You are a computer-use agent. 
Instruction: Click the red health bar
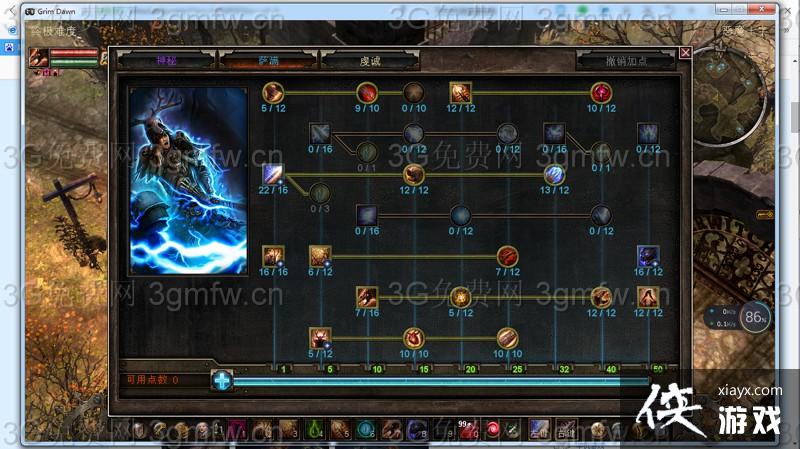tap(74, 53)
